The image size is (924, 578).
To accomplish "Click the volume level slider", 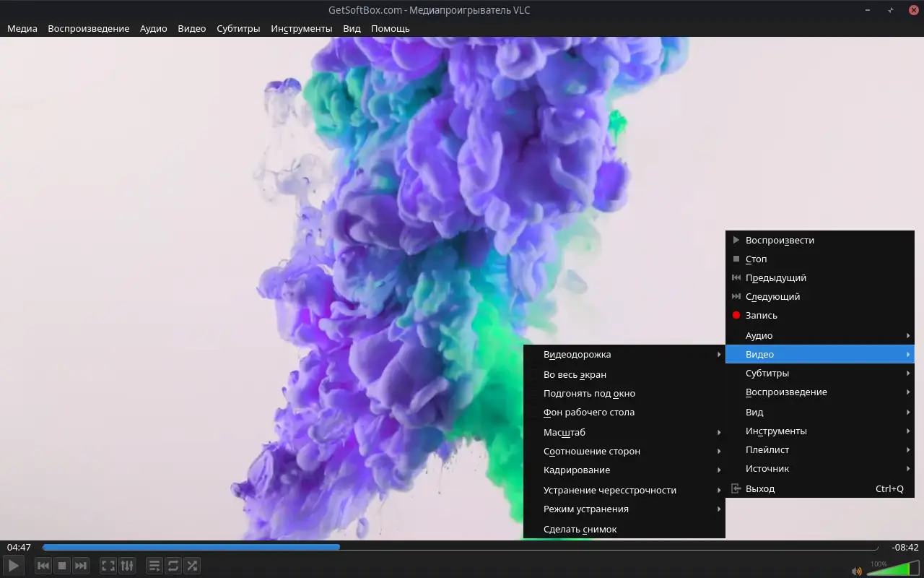I will [x=891, y=569].
